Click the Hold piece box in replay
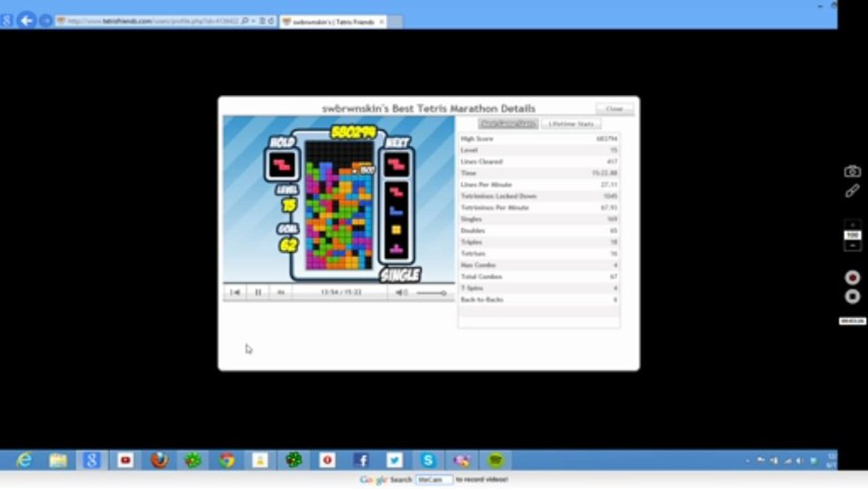This screenshot has height=489, width=868. point(282,165)
